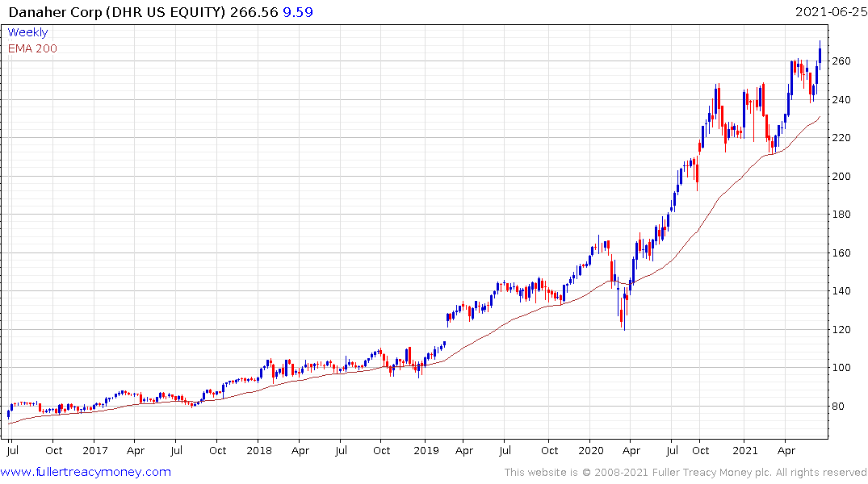
Task: Click the 2017 year label on time axis
Action: [x=95, y=450]
